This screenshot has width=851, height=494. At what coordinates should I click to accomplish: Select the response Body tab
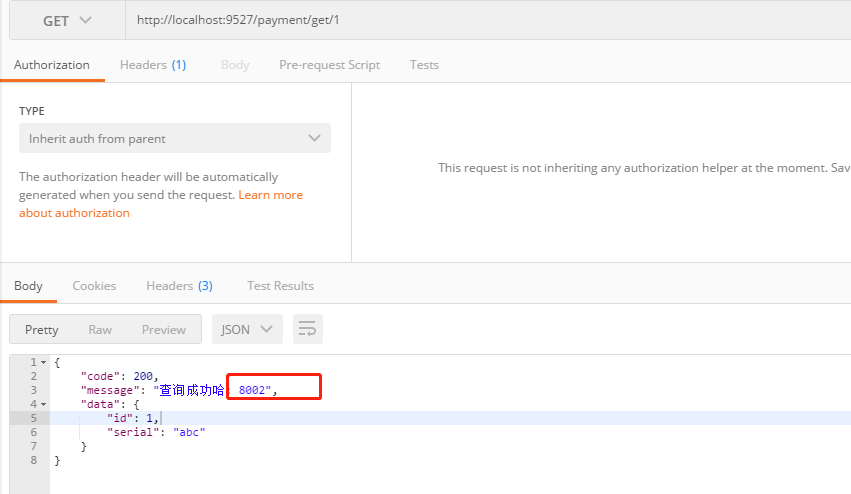28,286
